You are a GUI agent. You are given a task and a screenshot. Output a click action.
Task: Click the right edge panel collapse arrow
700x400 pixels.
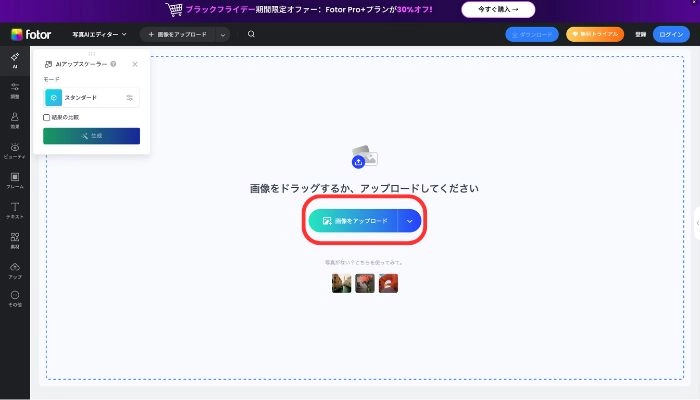(697, 223)
